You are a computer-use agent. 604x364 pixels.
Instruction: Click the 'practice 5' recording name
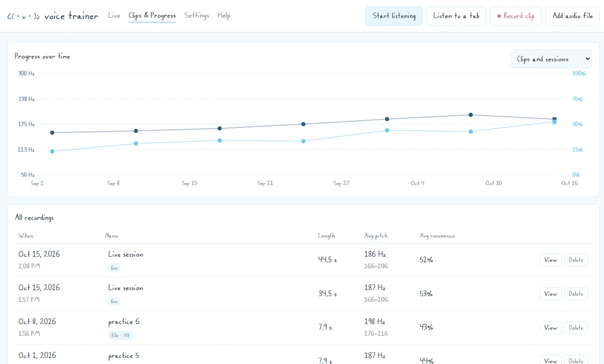point(124,356)
